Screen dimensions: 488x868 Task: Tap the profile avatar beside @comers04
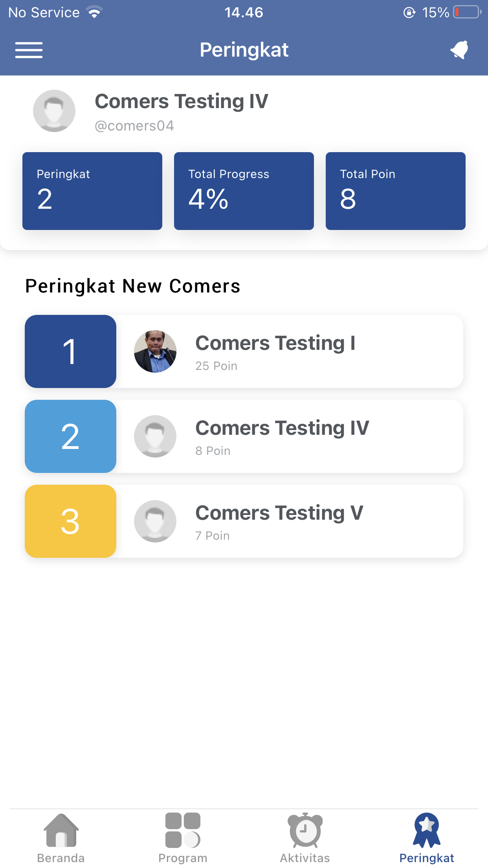tap(54, 111)
